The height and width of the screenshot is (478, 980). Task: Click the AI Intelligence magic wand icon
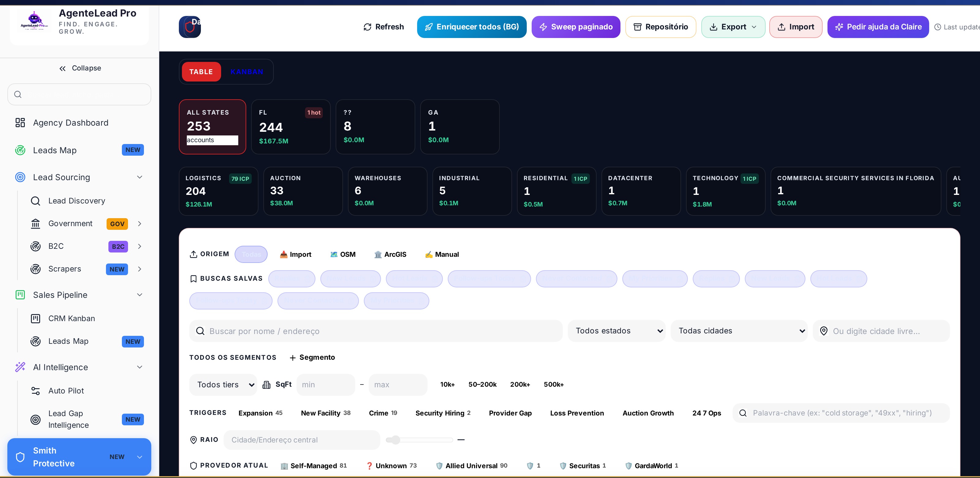[20, 367]
